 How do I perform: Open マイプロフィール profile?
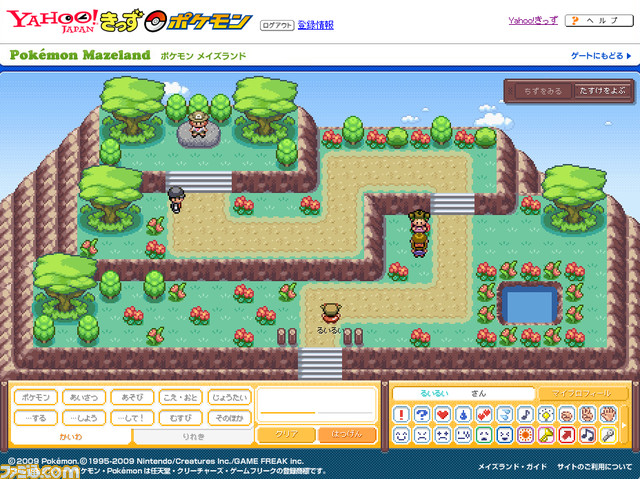[582, 393]
